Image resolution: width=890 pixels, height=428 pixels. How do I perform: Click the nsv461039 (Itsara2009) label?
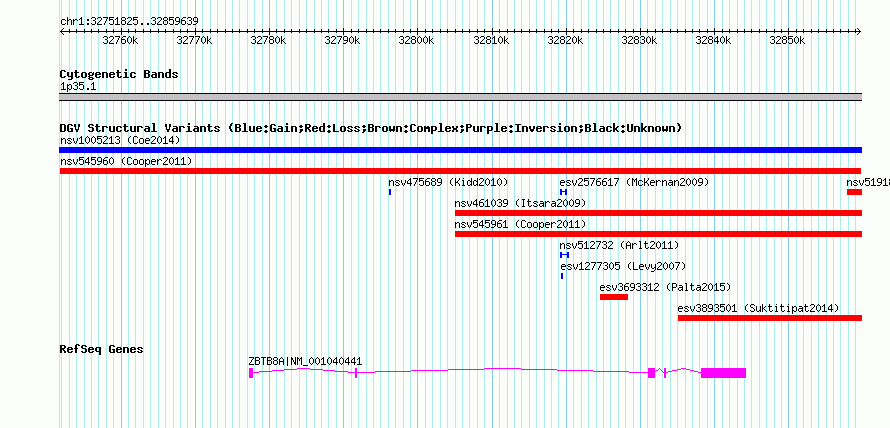pos(520,203)
